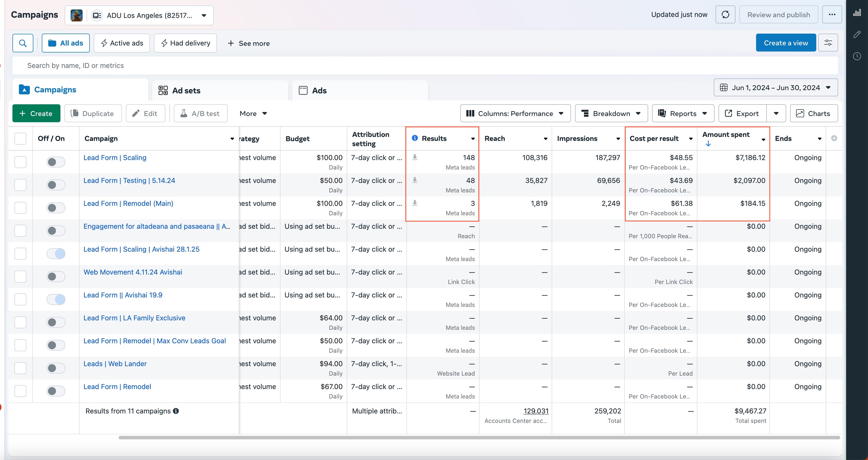Expand the More menu
This screenshot has height=460, width=868.
pos(253,113)
